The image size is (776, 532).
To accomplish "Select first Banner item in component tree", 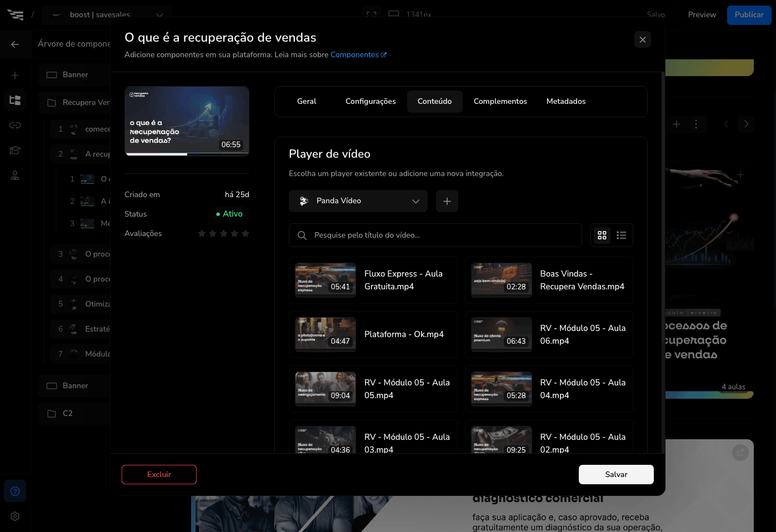I will coord(74,75).
